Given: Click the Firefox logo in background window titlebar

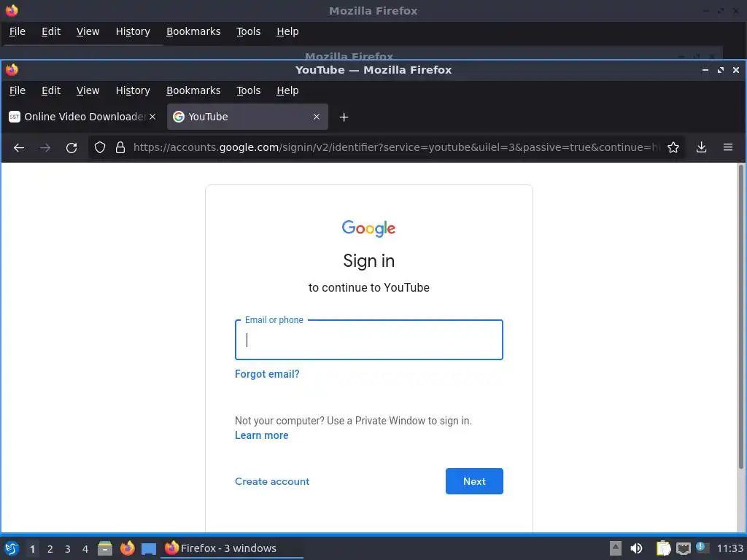Looking at the screenshot, I should pos(12,10).
